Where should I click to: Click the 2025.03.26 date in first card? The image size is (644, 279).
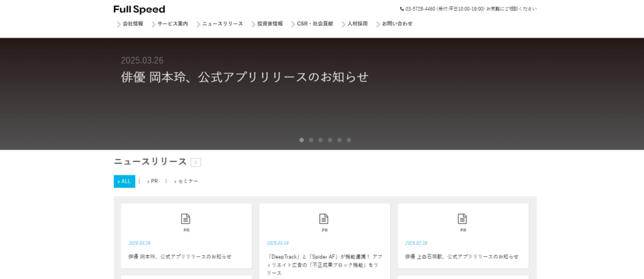(139, 243)
